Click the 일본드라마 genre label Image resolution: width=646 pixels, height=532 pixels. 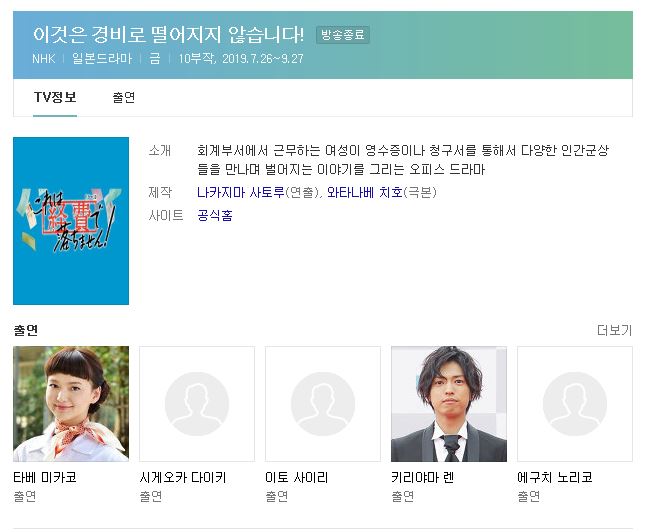point(102,59)
